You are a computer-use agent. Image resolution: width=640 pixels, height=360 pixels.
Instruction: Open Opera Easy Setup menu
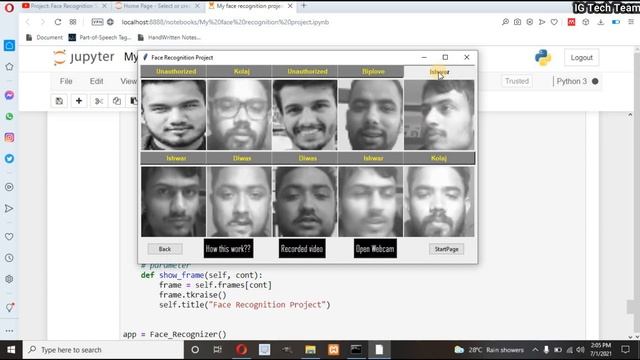[631, 22]
